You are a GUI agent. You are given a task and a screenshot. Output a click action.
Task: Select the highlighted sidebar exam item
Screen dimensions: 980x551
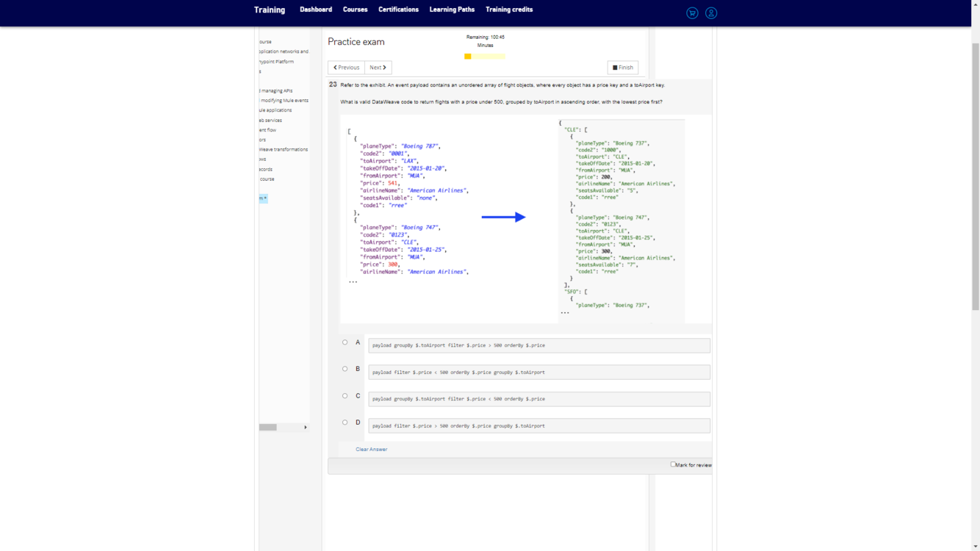263,198
